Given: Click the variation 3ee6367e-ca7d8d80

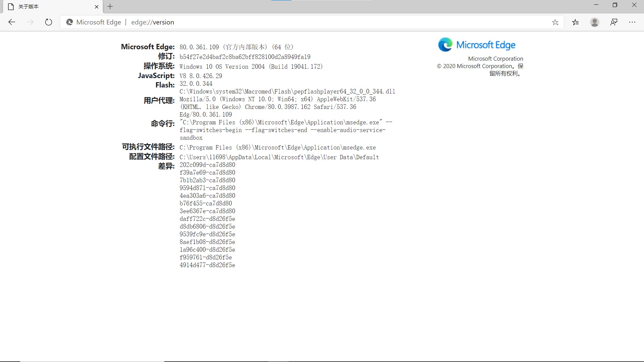Looking at the screenshot, I should tap(207, 211).
